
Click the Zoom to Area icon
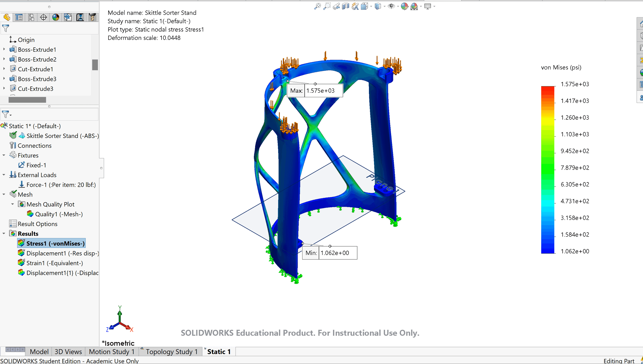327,6
